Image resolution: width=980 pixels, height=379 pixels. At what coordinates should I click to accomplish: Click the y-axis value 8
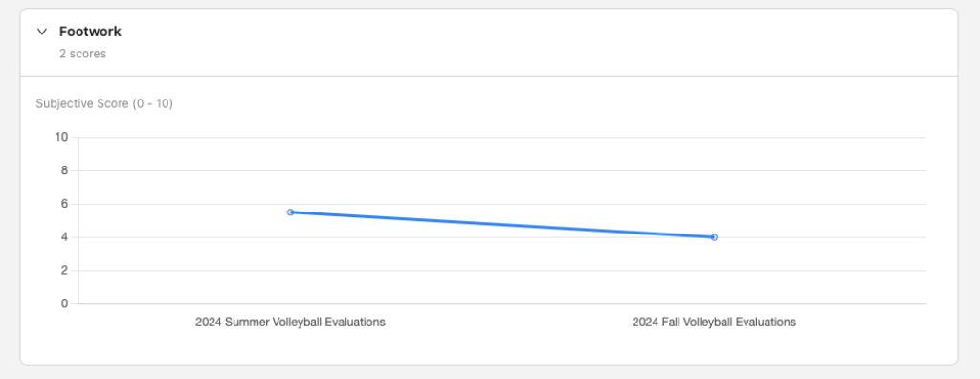click(65, 170)
